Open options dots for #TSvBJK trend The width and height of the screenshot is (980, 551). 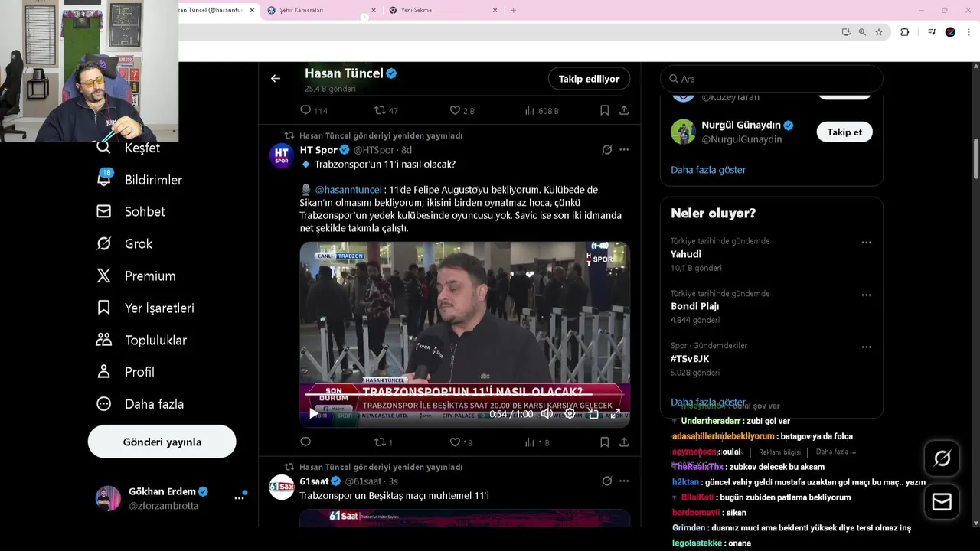(866, 347)
